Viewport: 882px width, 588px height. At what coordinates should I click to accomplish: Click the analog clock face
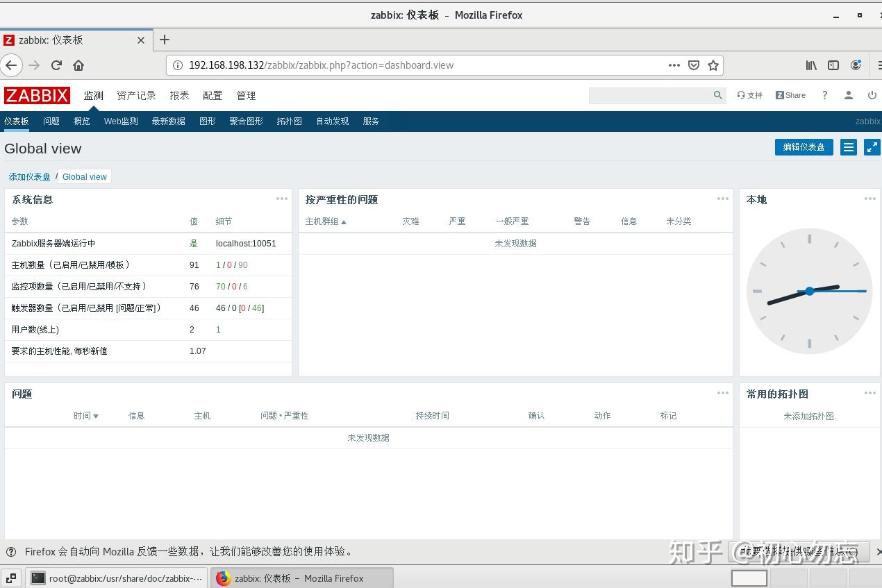point(809,291)
